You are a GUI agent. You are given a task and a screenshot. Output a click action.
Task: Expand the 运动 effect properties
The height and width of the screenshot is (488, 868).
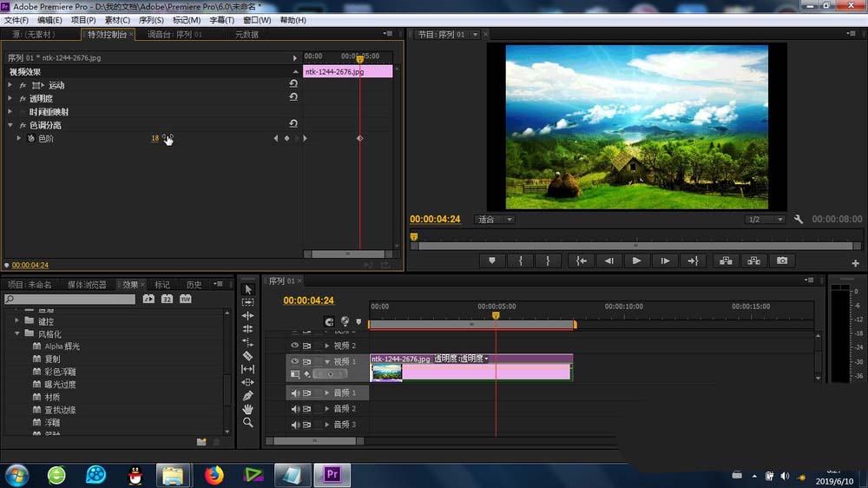coord(10,85)
